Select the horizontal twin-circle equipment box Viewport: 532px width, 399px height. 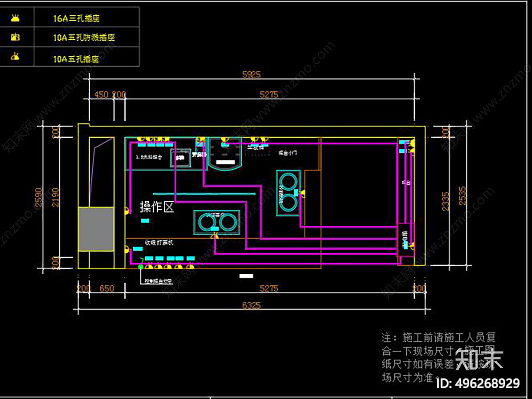click(x=217, y=222)
